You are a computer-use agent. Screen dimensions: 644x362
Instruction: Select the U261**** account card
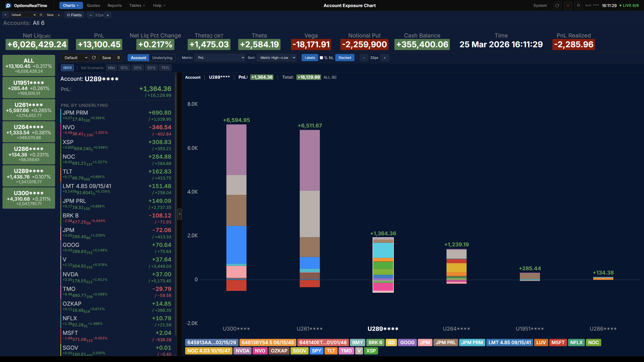tap(29, 110)
